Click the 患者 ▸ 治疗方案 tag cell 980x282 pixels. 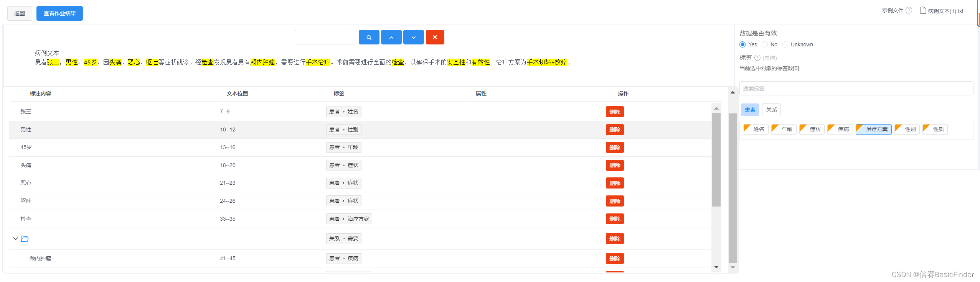(349, 219)
